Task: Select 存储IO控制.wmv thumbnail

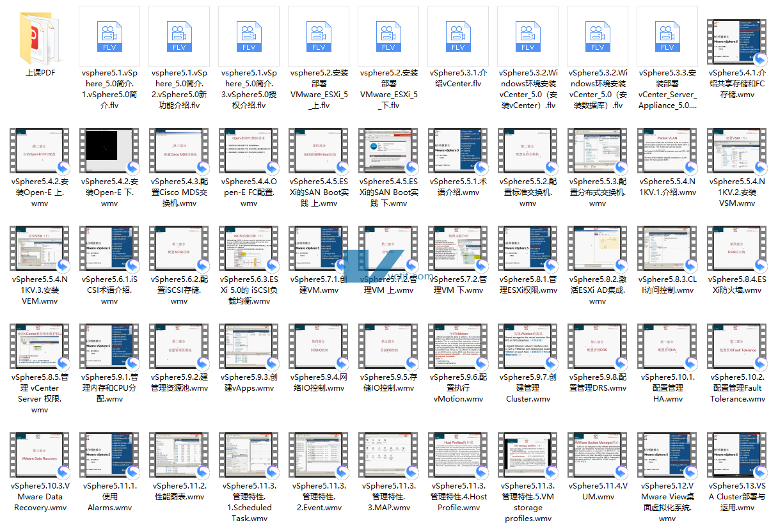Action: [388, 347]
